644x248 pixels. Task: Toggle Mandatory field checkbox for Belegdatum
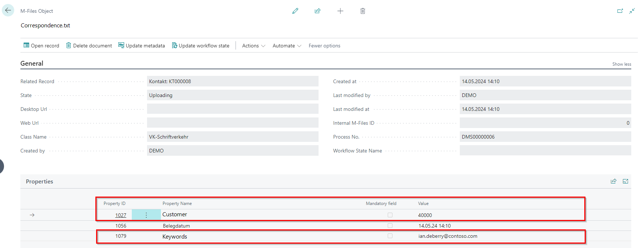point(390,226)
